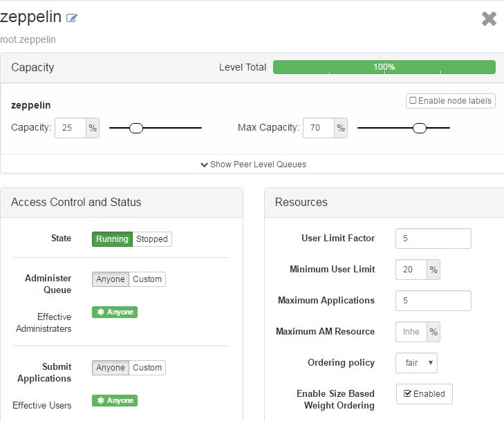Open the Ordering policy dropdown
This screenshot has width=504, height=421.
click(416, 363)
